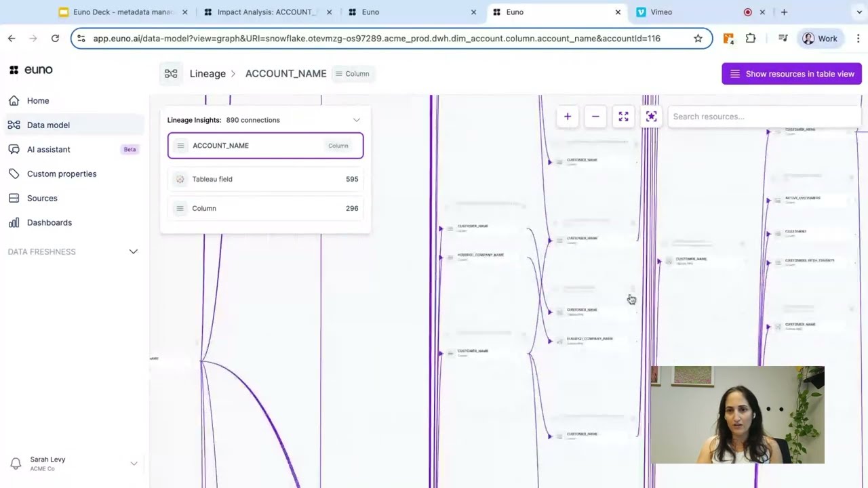This screenshot has width=868, height=488.
Task: Click the Dashboards chart icon
Action: (14, 222)
